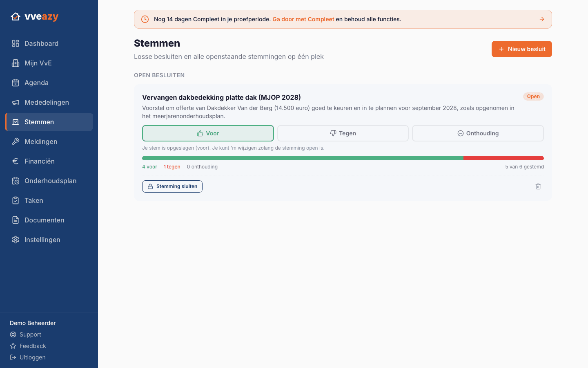Click the Mededelingen megaphone icon
The width and height of the screenshot is (588, 368).
coord(16,102)
